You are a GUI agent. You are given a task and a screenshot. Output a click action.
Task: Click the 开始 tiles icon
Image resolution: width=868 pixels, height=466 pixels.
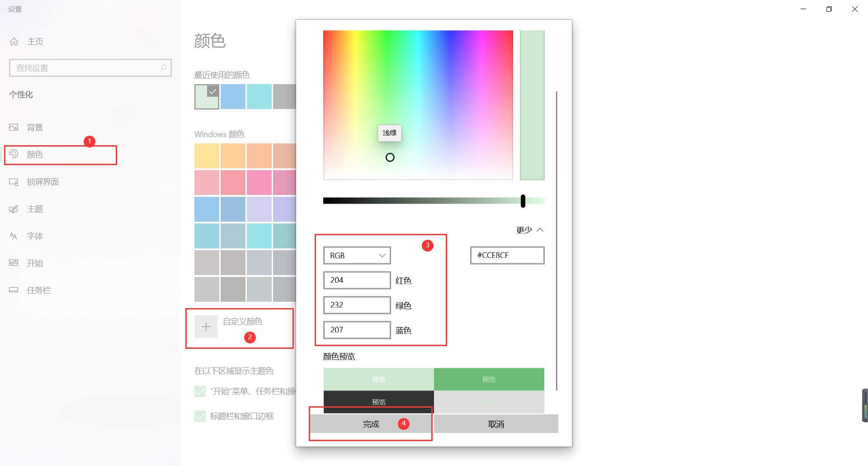(x=14, y=263)
